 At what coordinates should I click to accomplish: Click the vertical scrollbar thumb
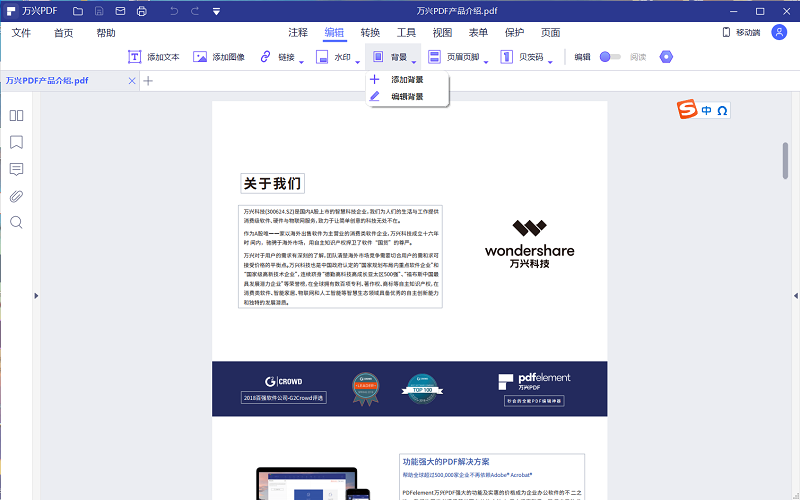(785, 160)
